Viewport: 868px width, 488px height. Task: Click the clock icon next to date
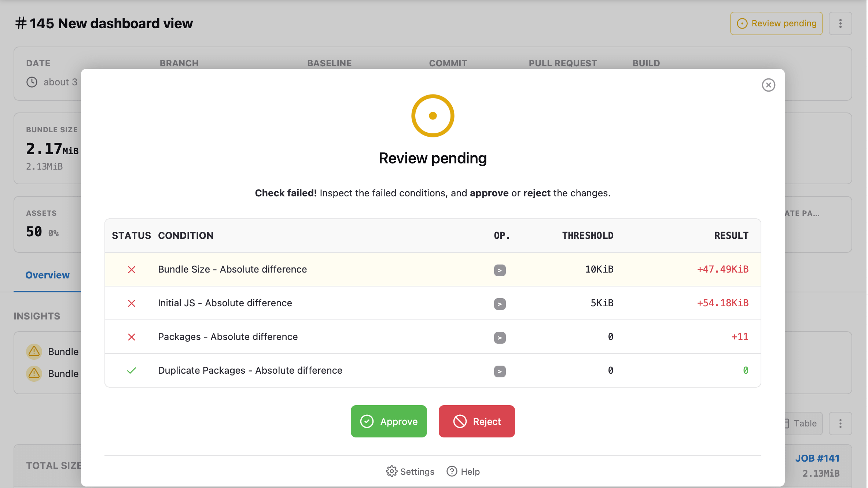coord(32,82)
